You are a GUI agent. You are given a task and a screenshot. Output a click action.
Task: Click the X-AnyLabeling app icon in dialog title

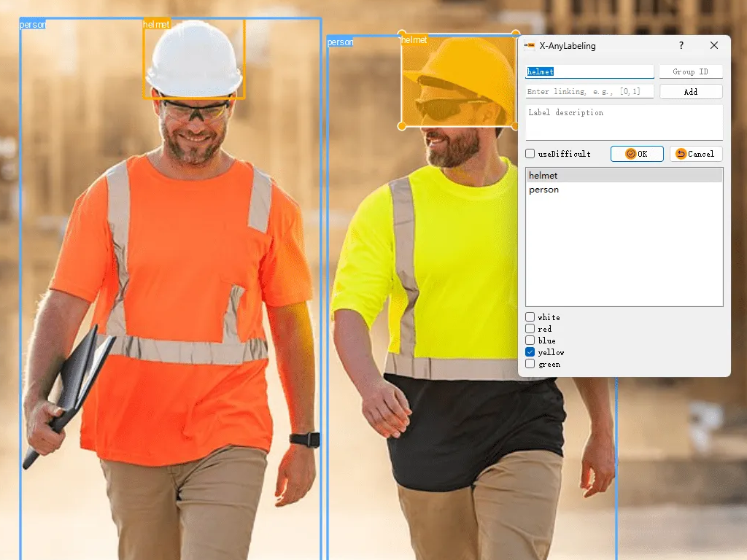tap(530, 46)
